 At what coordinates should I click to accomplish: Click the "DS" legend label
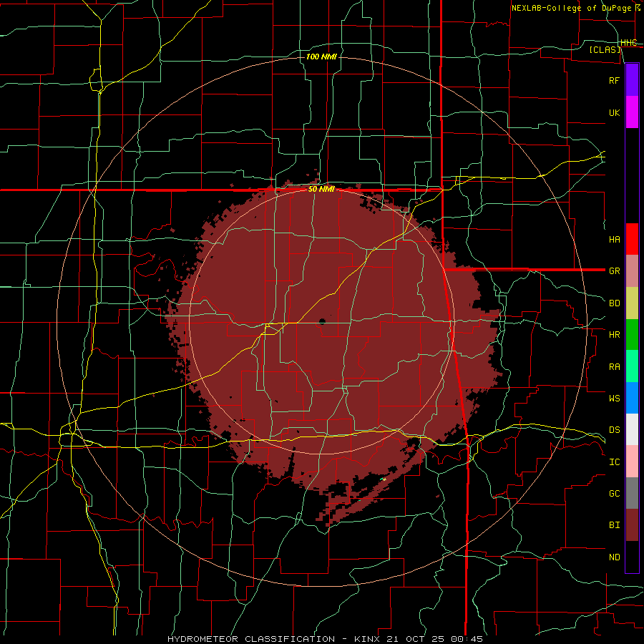tap(614, 429)
